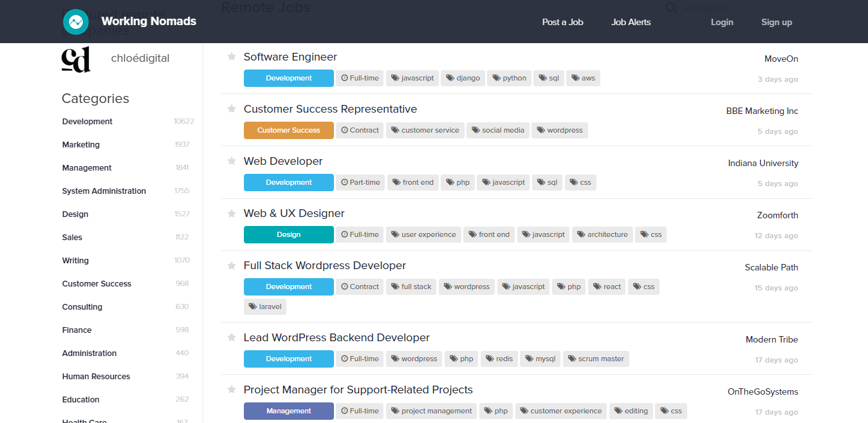Click the Management badge on Project Manager listing
The width and height of the screenshot is (868, 423).
(x=288, y=411)
